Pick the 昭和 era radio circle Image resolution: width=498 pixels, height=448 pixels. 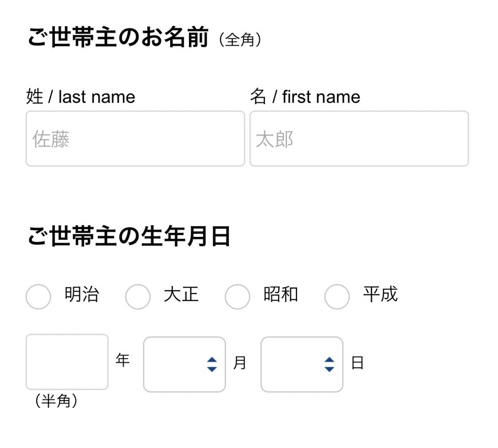(237, 297)
